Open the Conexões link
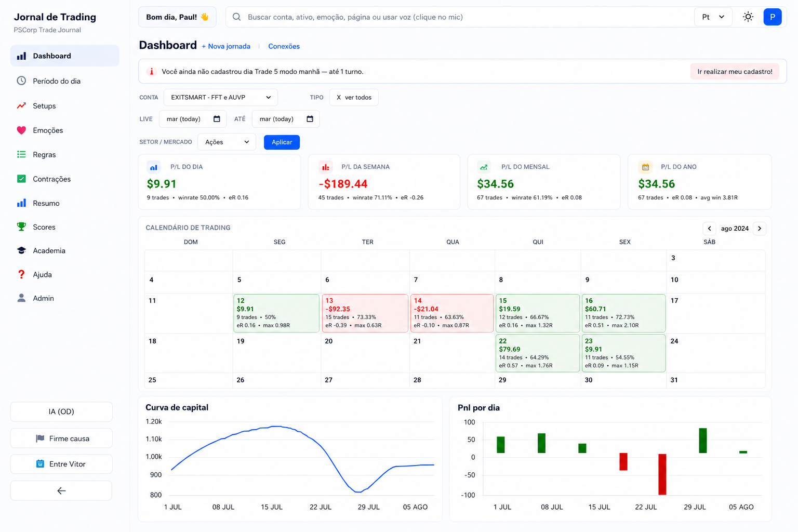Viewport: 798px width, 532px height. 284,46
